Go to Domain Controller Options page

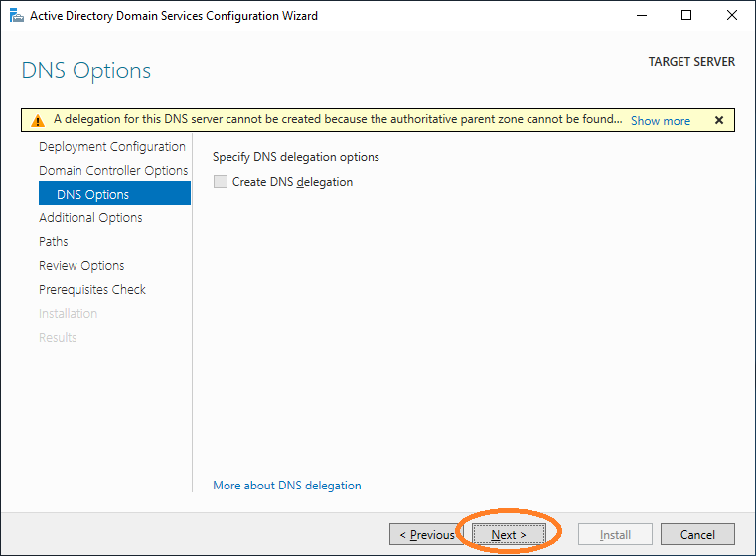click(x=113, y=171)
